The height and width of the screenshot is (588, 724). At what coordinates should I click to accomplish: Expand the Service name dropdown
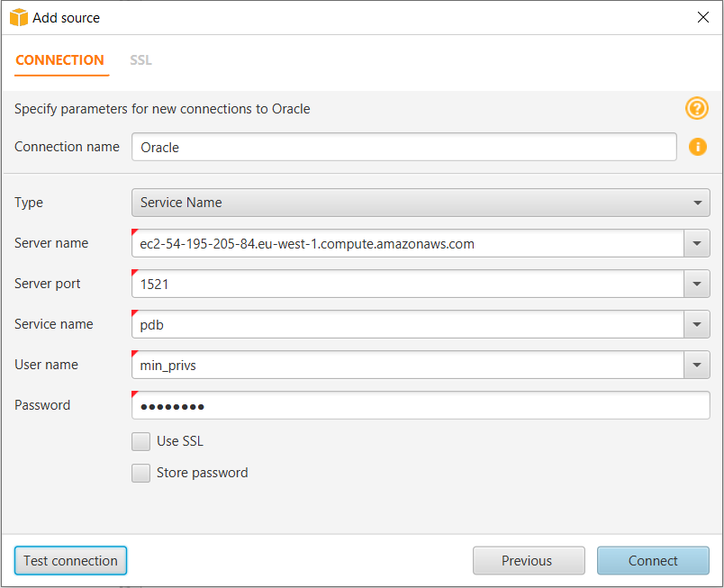point(698,324)
